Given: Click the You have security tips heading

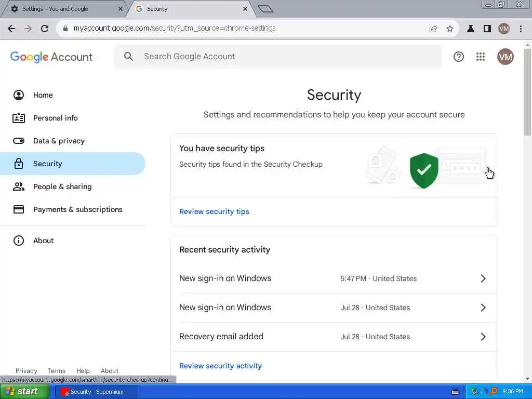Looking at the screenshot, I should [x=221, y=148].
